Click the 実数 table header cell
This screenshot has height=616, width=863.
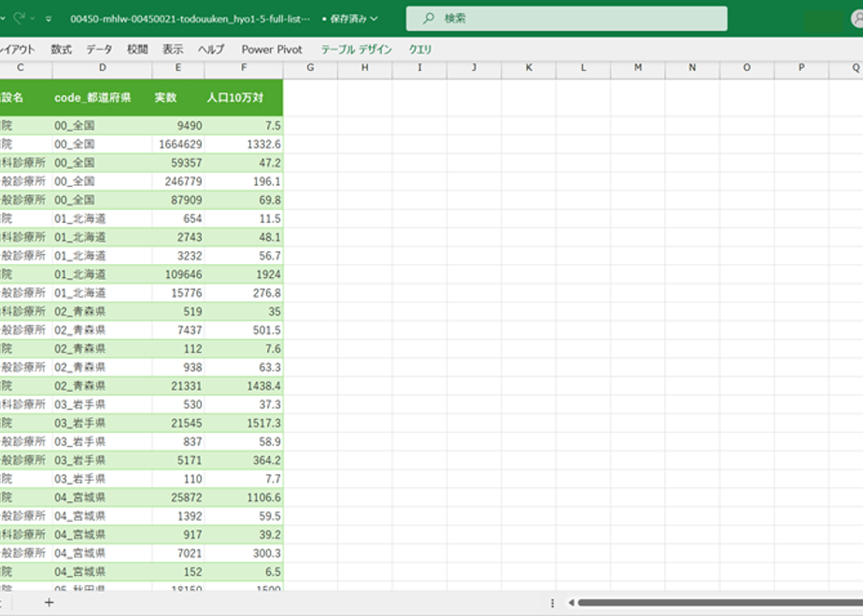(x=178, y=98)
